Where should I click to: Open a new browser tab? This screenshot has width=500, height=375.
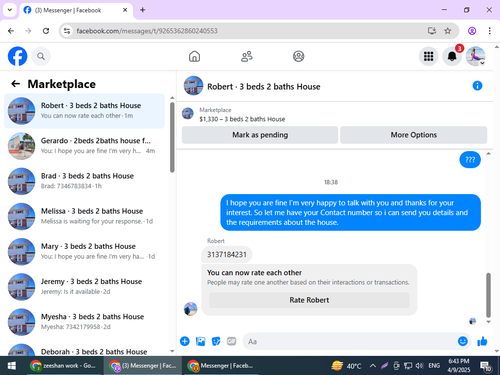click(142, 10)
